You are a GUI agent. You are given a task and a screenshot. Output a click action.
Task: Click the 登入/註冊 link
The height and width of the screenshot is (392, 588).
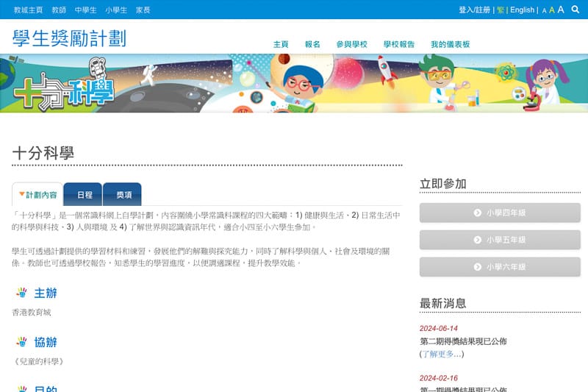474,10
